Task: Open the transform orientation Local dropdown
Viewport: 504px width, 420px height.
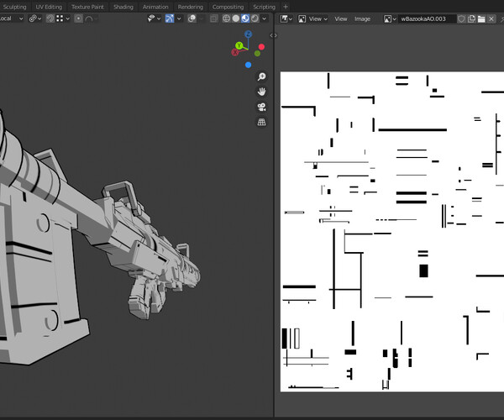Action: (x=12, y=18)
